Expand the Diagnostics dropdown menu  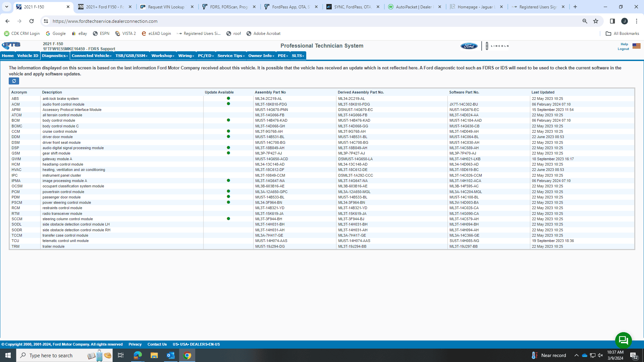tap(55, 56)
